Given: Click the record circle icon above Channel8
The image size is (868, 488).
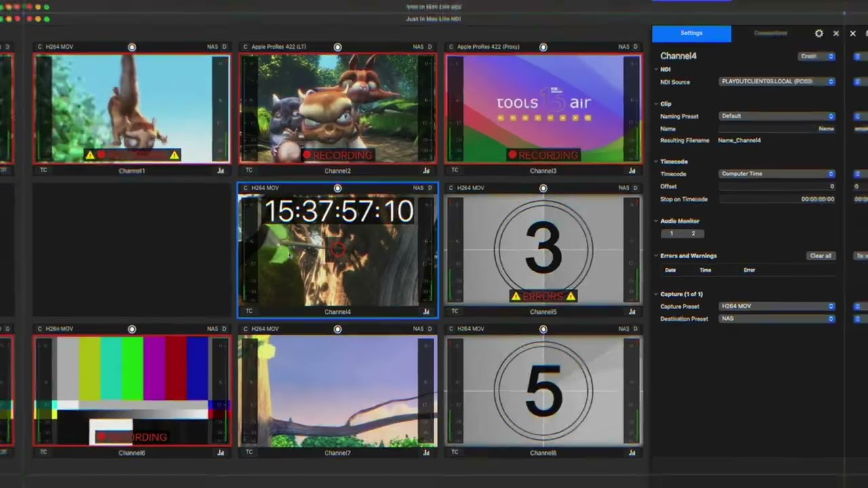Looking at the screenshot, I should (x=543, y=329).
